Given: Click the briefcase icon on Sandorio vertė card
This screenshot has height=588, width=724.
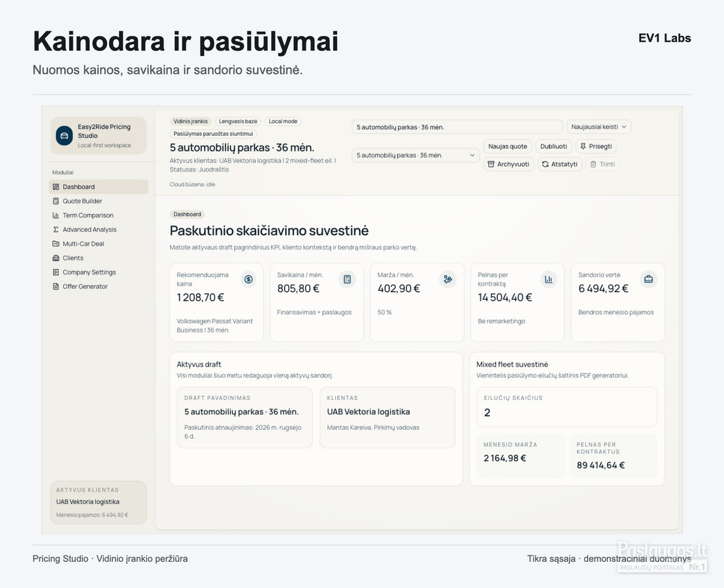Looking at the screenshot, I should [x=648, y=279].
